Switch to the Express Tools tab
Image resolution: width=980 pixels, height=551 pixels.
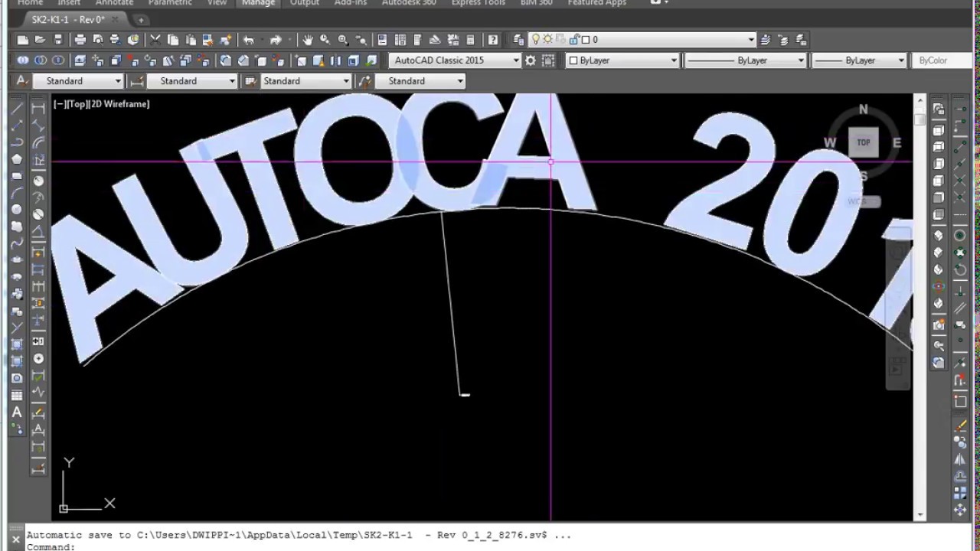click(478, 3)
